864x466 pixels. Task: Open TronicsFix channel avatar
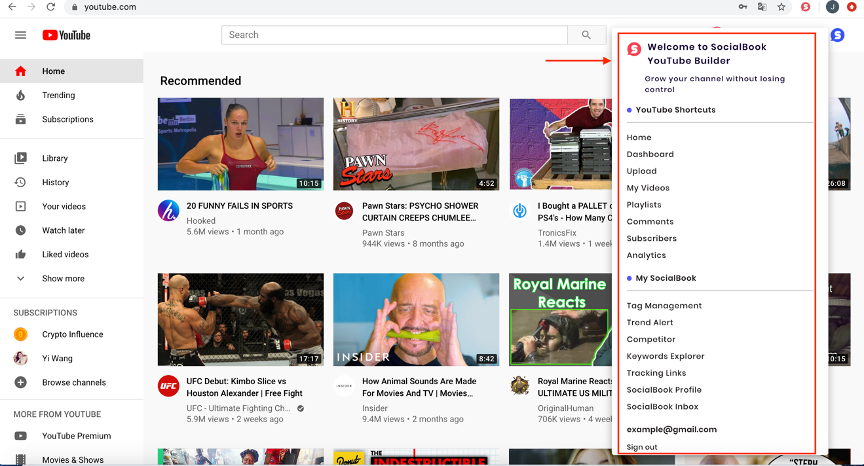[x=520, y=210]
